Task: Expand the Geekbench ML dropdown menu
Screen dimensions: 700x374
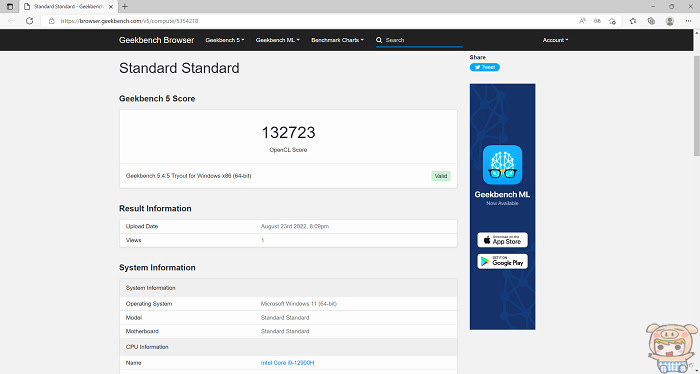Action: point(277,40)
